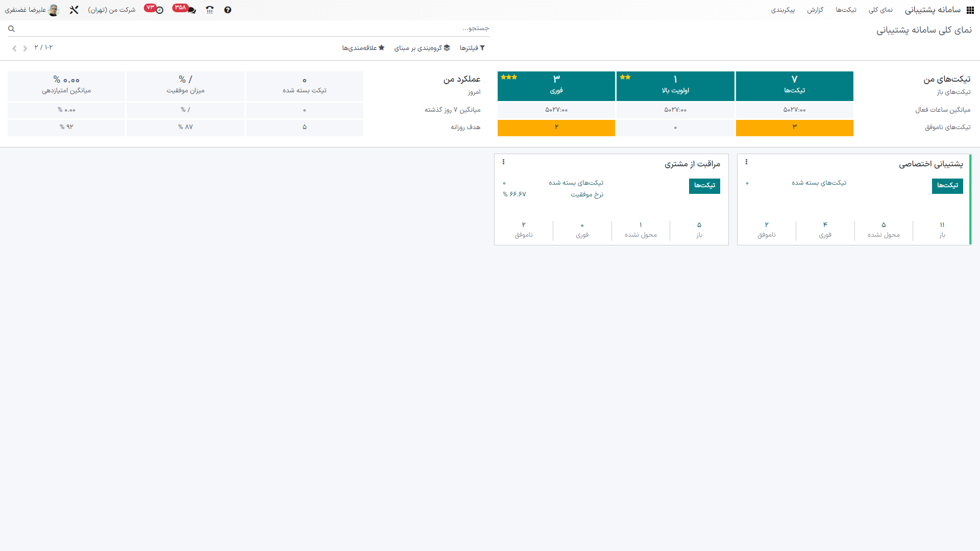Click تیکت‌ها button in مراقبت از مشتری card
The width and height of the screenshot is (980, 551).
[704, 186]
